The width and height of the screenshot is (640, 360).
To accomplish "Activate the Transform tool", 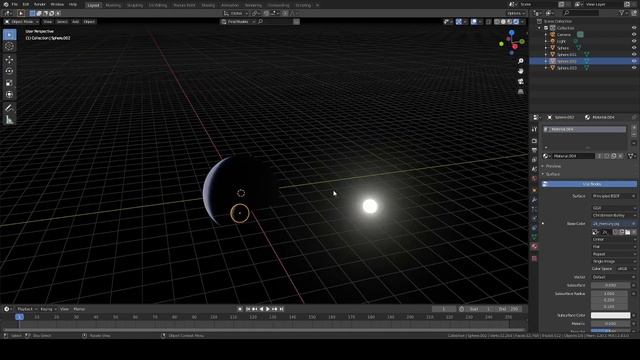I will tap(9, 94).
